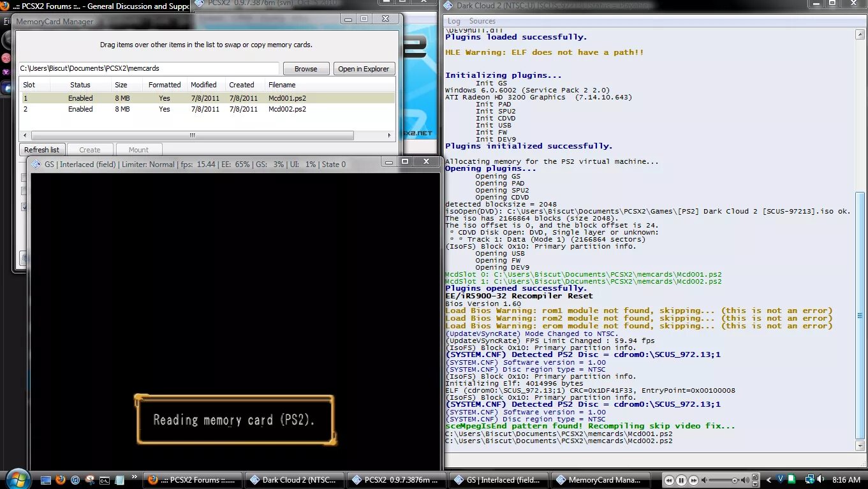
Task: Open the media player quick launch icon
Action: tap(75, 479)
